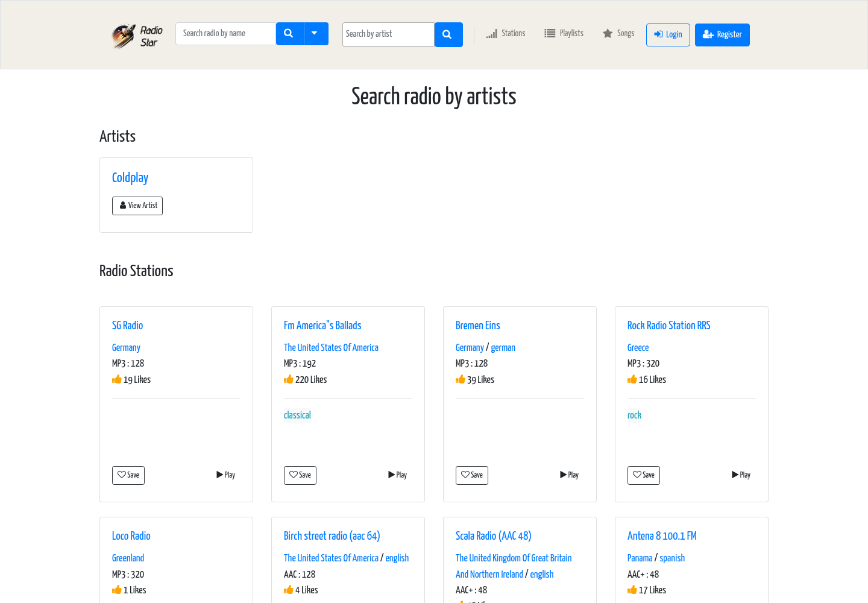Open the Coldplay artist link
Viewport: 868px width, 603px height.
click(130, 177)
